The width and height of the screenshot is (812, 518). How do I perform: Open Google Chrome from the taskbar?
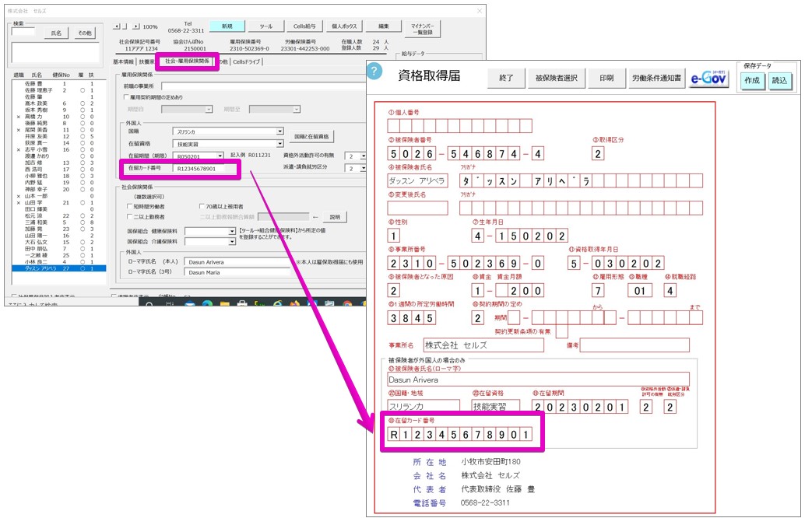347,304
